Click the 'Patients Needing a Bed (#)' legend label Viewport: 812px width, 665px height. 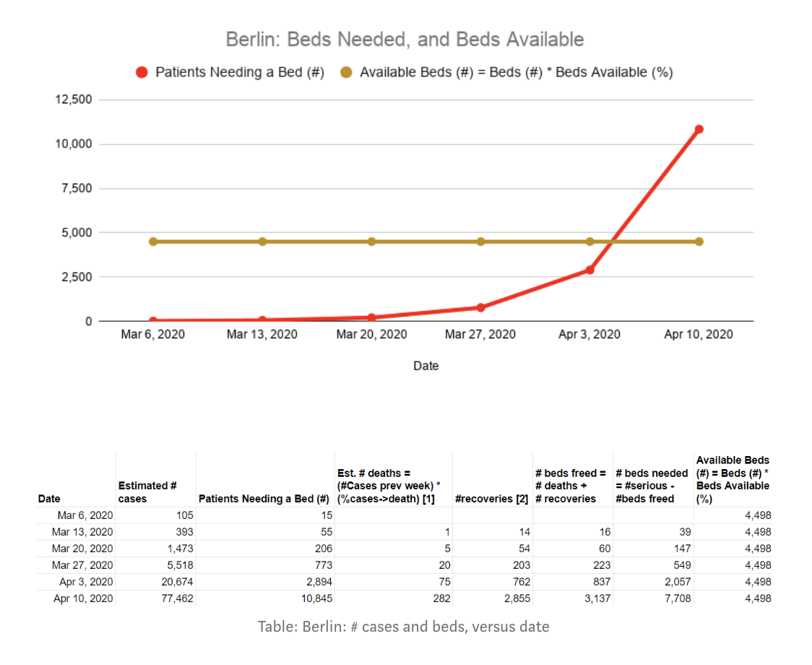[240, 72]
